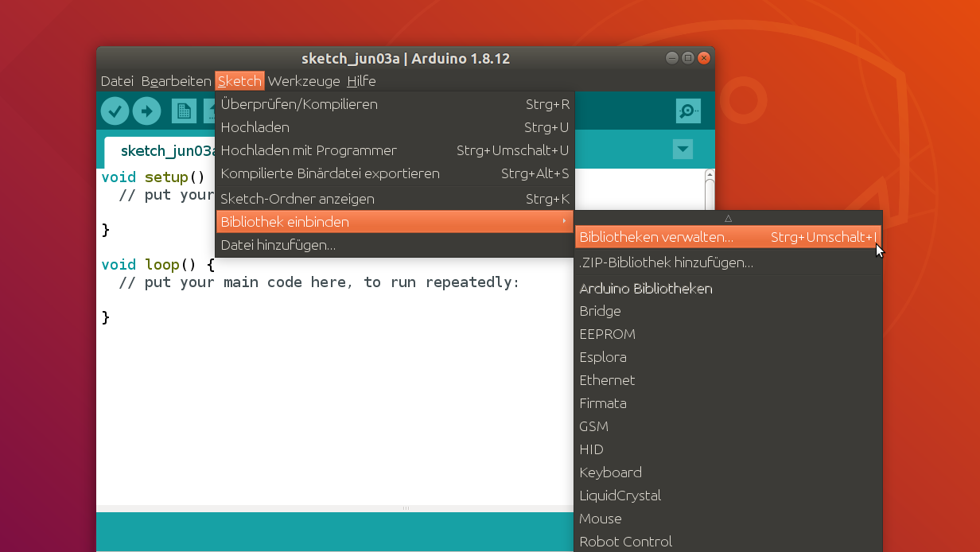
Task: Minimize the Arduino window
Action: click(x=672, y=58)
